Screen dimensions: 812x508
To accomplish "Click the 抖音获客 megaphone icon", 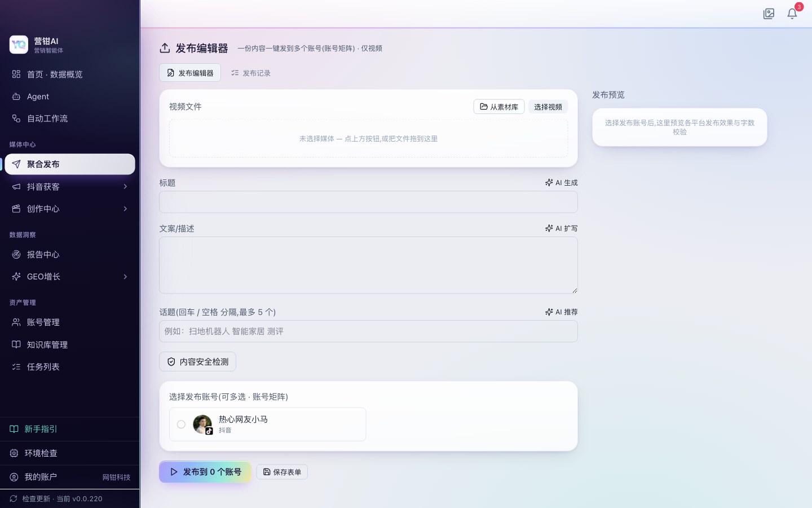I will point(16,187).
